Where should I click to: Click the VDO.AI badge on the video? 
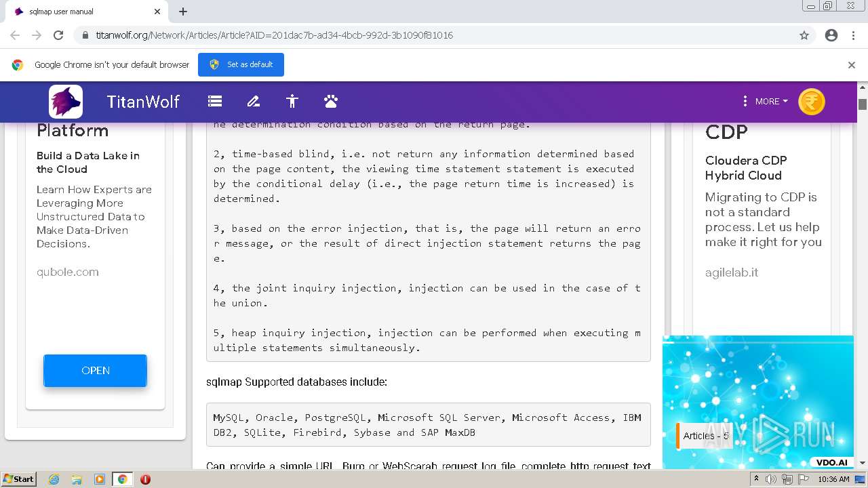832,463
